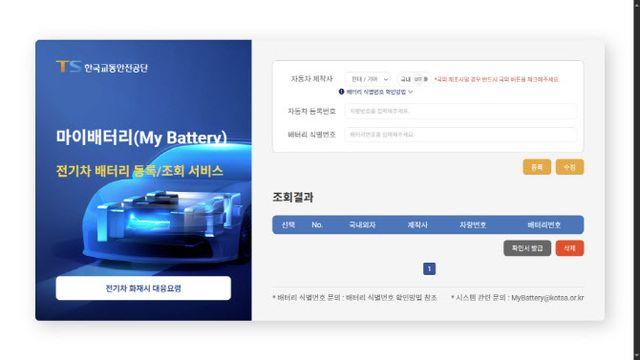640x360 pixels.
Task: Click the 배터리 식별번호 문의 footer note
Action: tap(354, 298)
